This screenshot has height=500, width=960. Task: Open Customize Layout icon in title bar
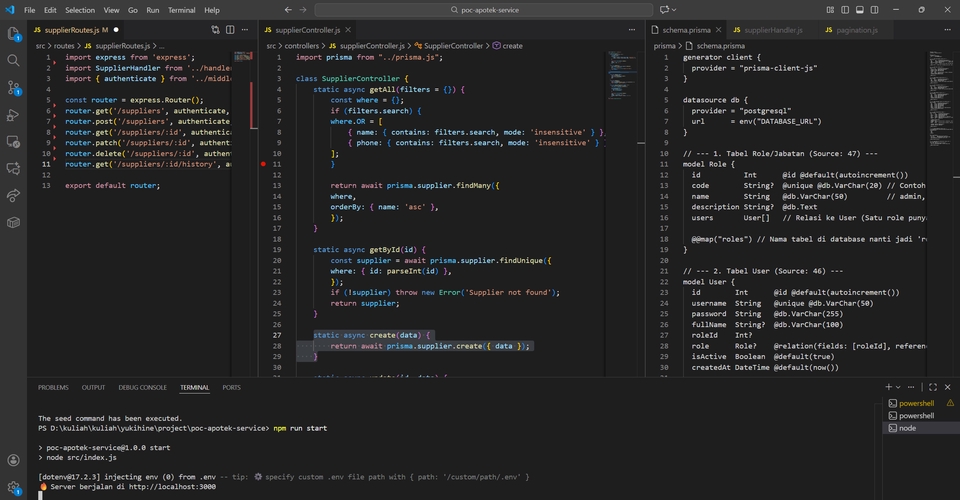coord(830,10)
